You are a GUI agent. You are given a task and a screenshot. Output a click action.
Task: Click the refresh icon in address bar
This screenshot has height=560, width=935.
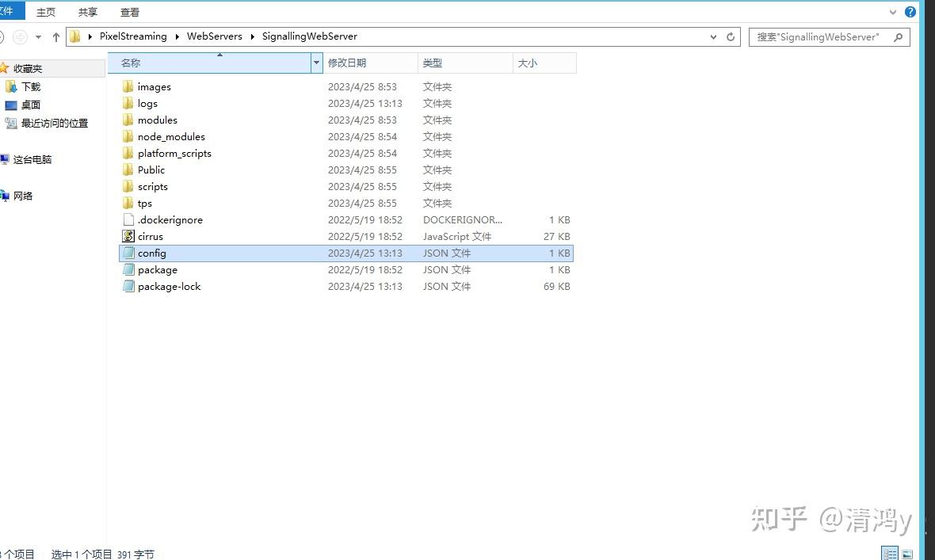pos(731,37)
